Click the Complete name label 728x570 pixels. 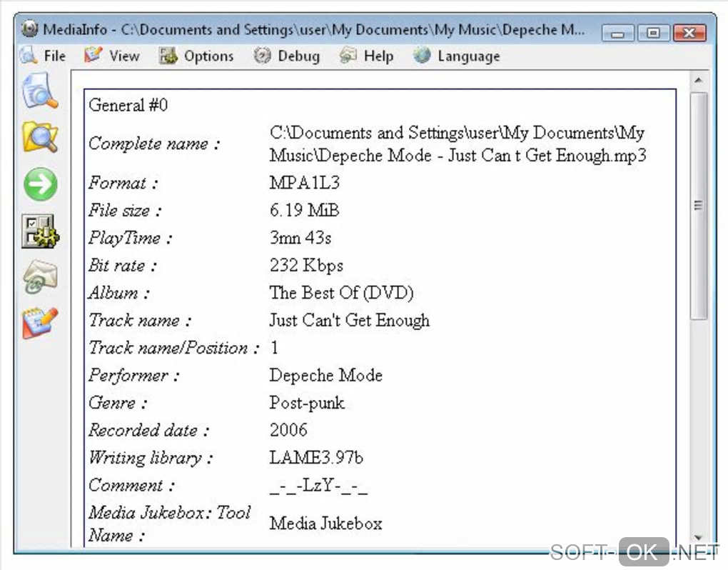(153, 144)
